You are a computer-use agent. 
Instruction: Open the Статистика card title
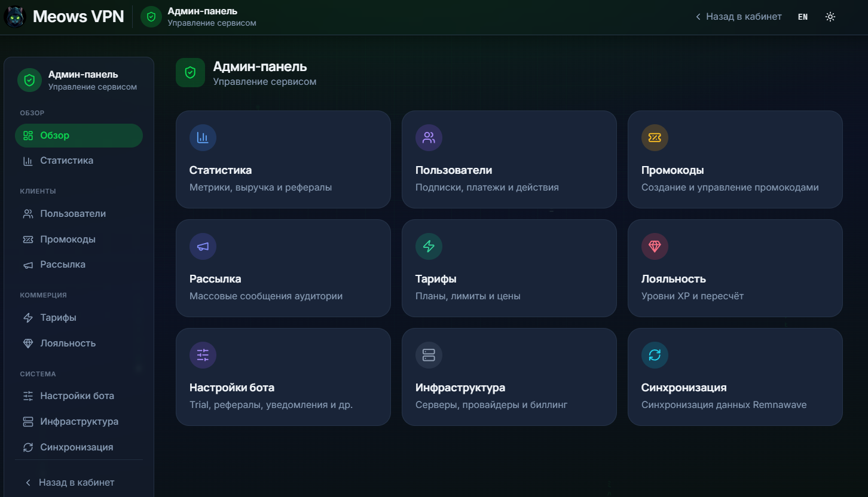pyautogui.click(x=221, y=170)
